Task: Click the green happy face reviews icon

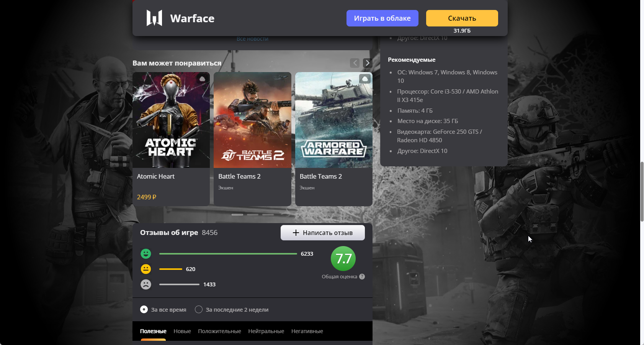Action: (146, 254)
